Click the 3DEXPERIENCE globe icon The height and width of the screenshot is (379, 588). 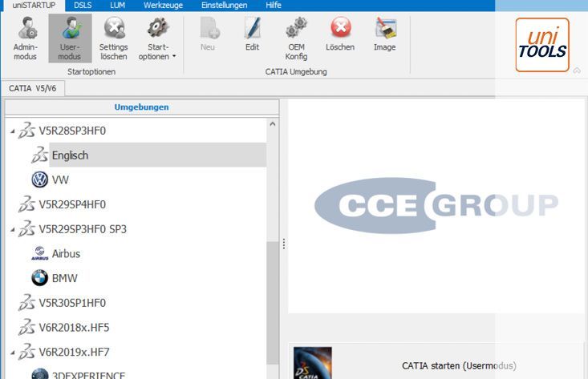(x=40, y=373)
